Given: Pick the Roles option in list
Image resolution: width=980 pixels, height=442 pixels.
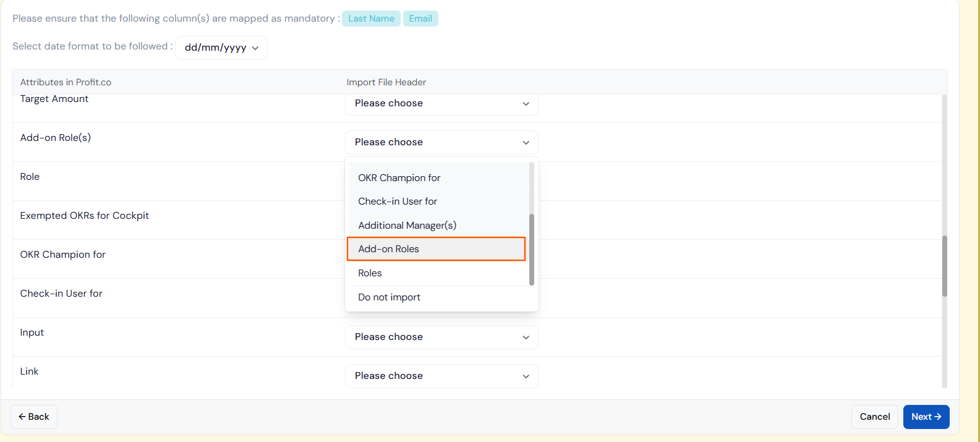Looking at the screenshot, I should (438, 273).
